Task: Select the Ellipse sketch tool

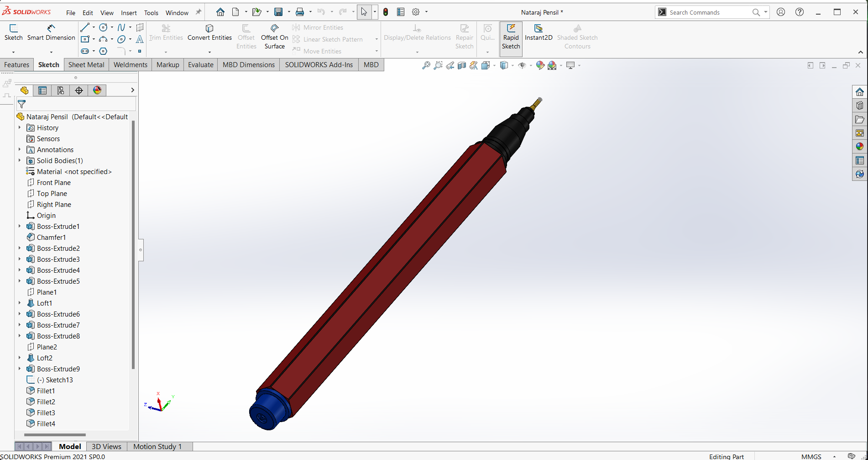Action: coord(121,39)
